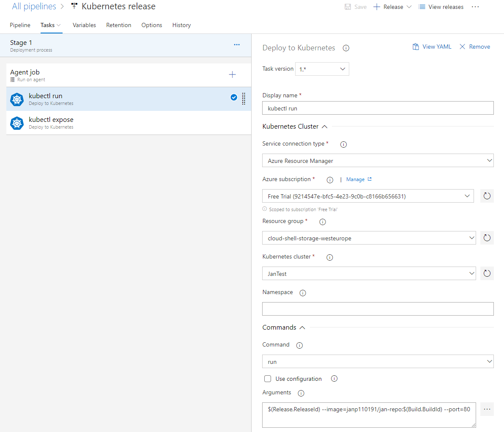Viewport: 504px width, 432px height.
Task: Click the Save button
Action: (x=356, y=7)
